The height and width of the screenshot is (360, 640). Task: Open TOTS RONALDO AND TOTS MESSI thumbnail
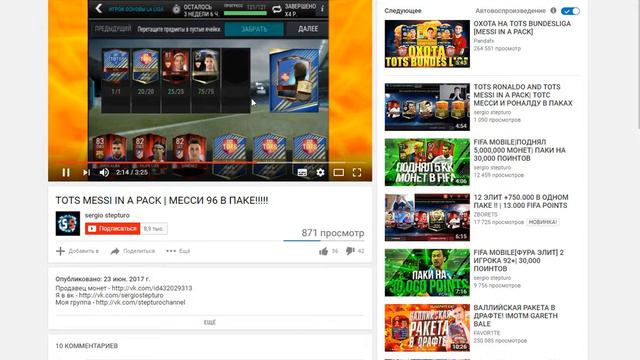(427, 107)
